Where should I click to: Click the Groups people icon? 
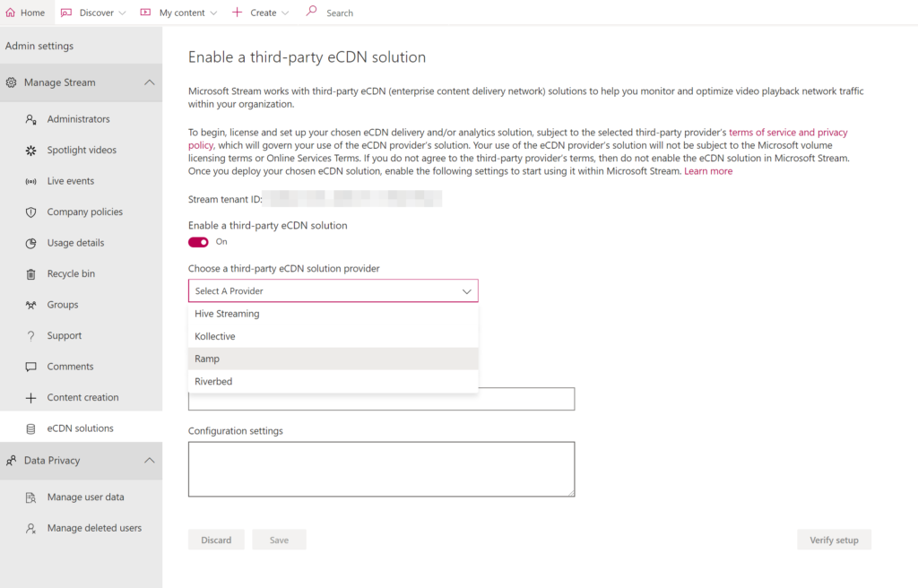coord(31,305)
